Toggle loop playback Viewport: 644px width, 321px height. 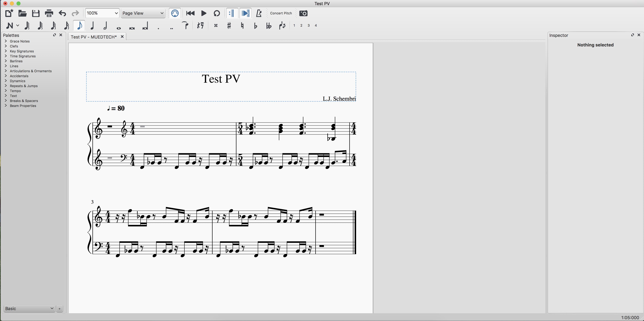pos(217,13)
